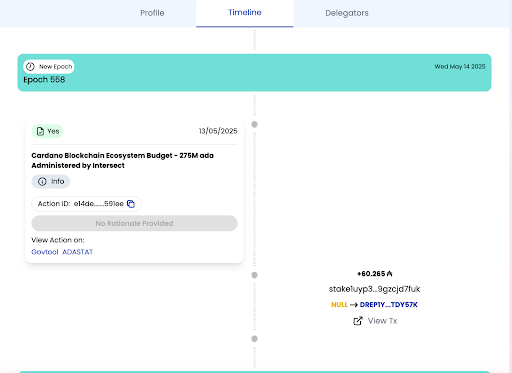Click the Info governance type badge
The height and width of the screenshot is (373, 512).
tap(51, 182)
